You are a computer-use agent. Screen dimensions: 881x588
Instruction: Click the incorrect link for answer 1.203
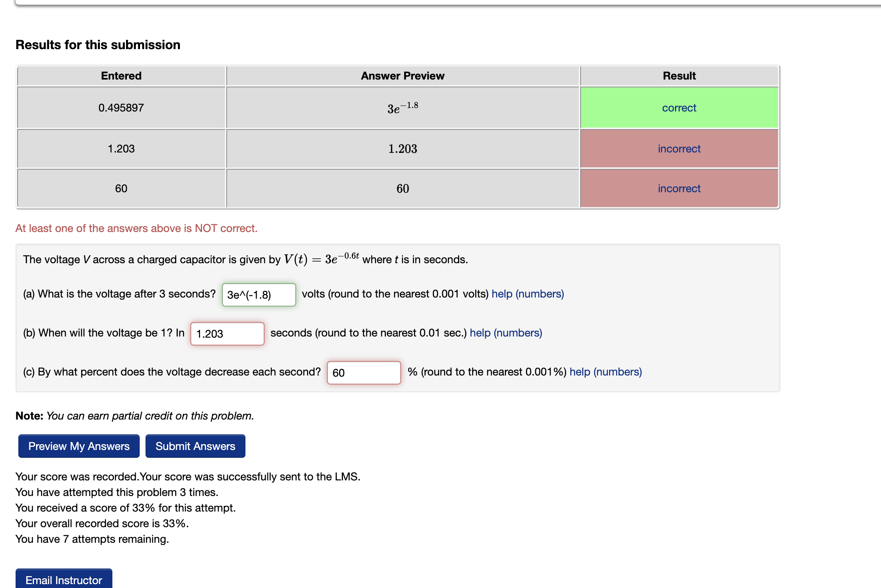679,149
